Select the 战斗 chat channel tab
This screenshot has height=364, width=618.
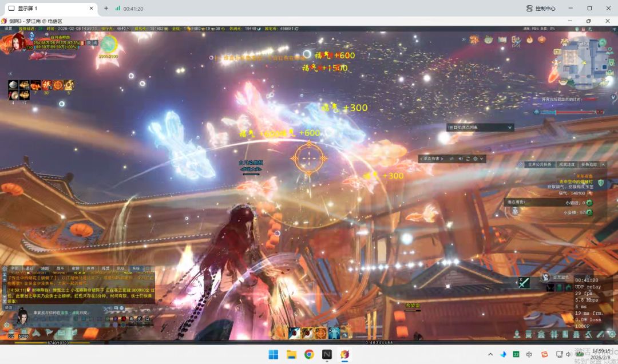click(60, 268)
